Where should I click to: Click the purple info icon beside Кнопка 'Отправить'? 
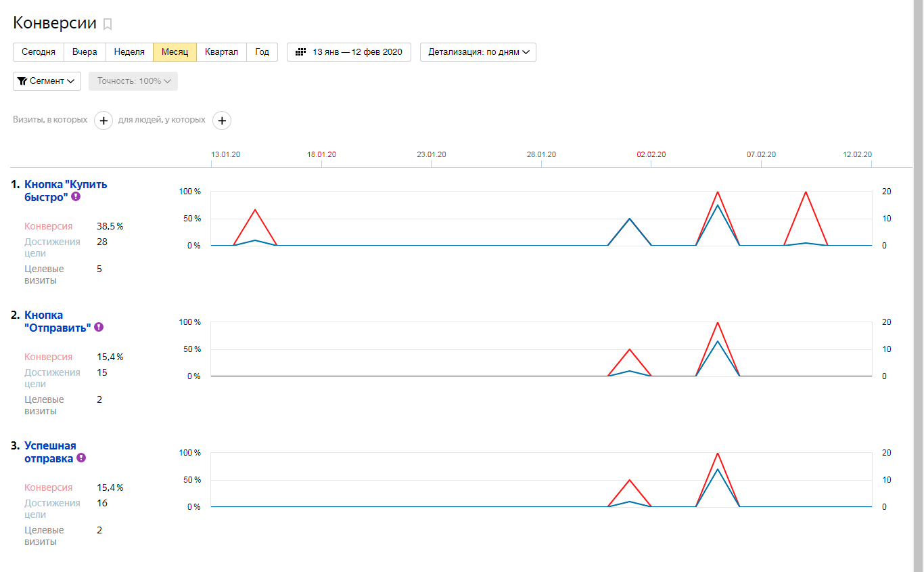[99, 327]
